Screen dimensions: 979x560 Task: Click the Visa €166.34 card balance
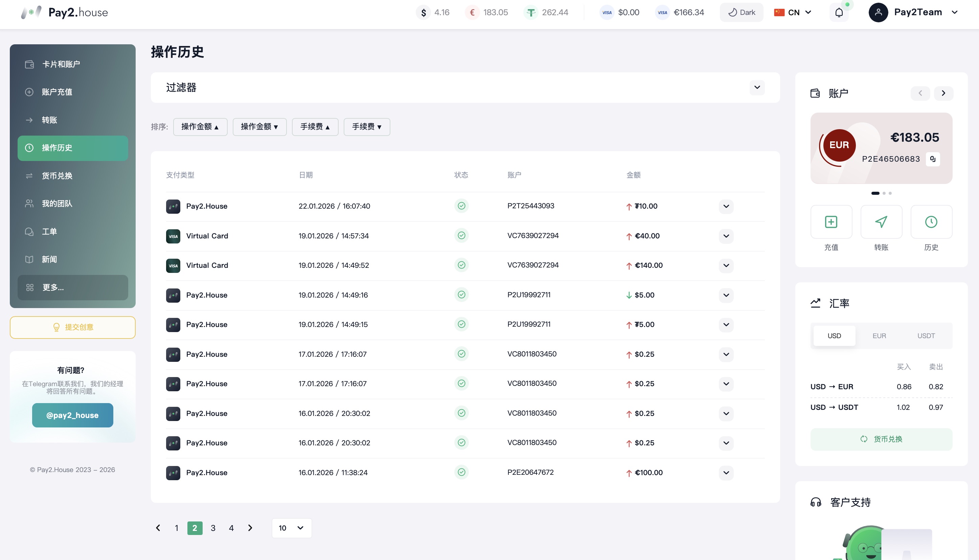[x=680, y=12]
